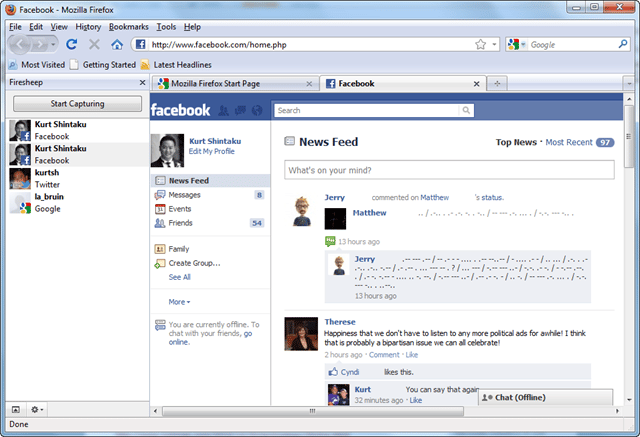Close the Firesheep sidebar
This screenshot has width=640, height=437.
click(142, 83)
